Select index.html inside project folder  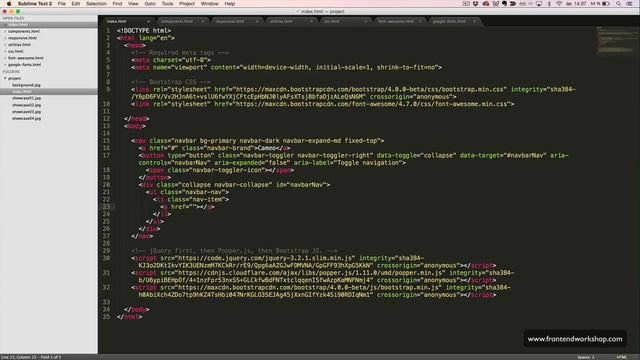[x=49, y=92]
